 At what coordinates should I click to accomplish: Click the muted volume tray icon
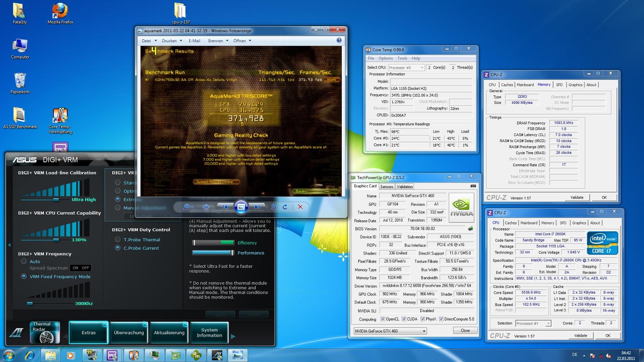click(608, 356)
